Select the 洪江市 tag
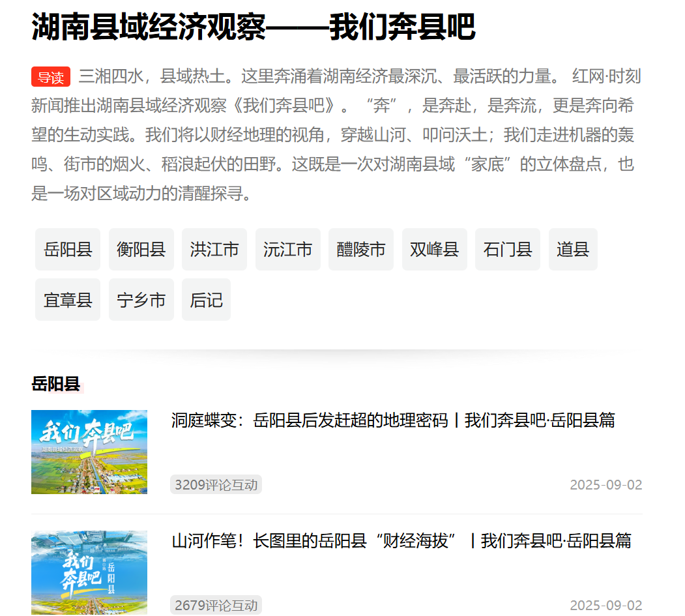The height and width of the screenshot is (616, 685). [214, 250]
